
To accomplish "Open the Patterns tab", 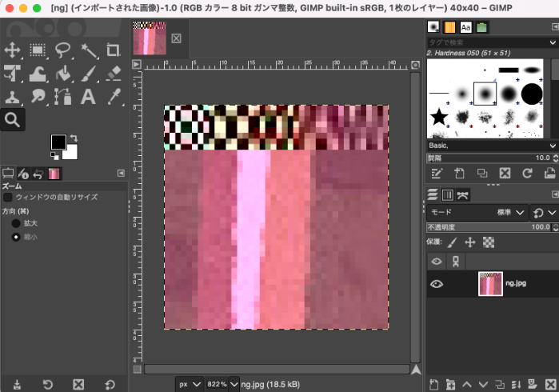I will tap(449, 27).
